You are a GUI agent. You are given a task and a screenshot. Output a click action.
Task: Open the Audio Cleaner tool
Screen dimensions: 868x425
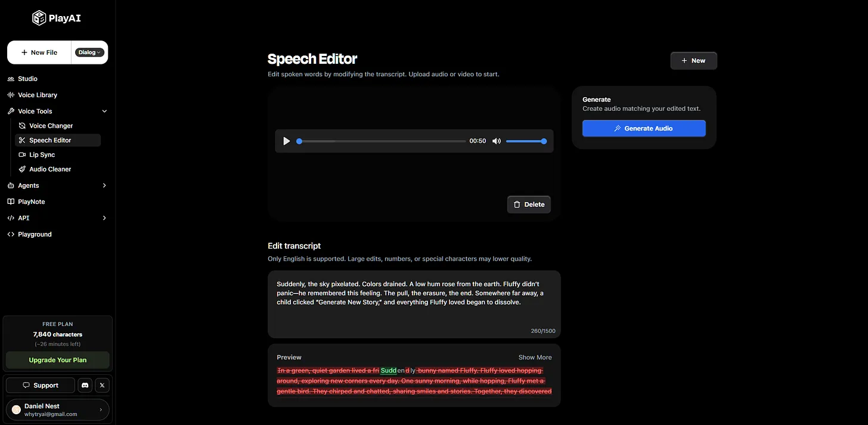pos(49,169)
